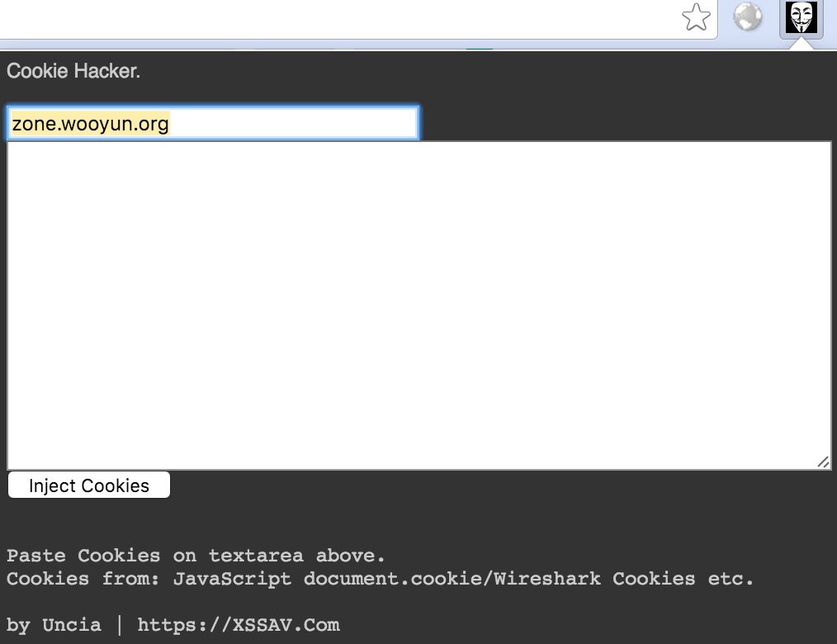Image resolution: width=837 pixels, height=644 pixels.
Task: Click the Inject Cookies button
Action: pyautogui.click(x=89, y=485)
